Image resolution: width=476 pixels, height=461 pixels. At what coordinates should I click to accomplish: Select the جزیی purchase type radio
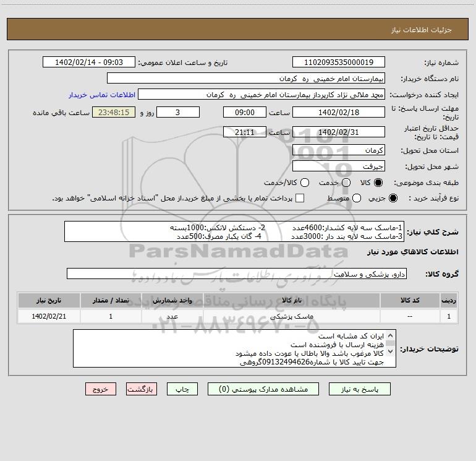click(x=393, y=198)
